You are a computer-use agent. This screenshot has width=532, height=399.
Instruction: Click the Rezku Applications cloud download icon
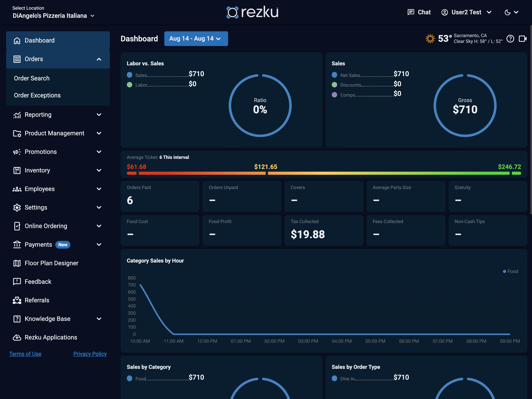coord(17,338)
